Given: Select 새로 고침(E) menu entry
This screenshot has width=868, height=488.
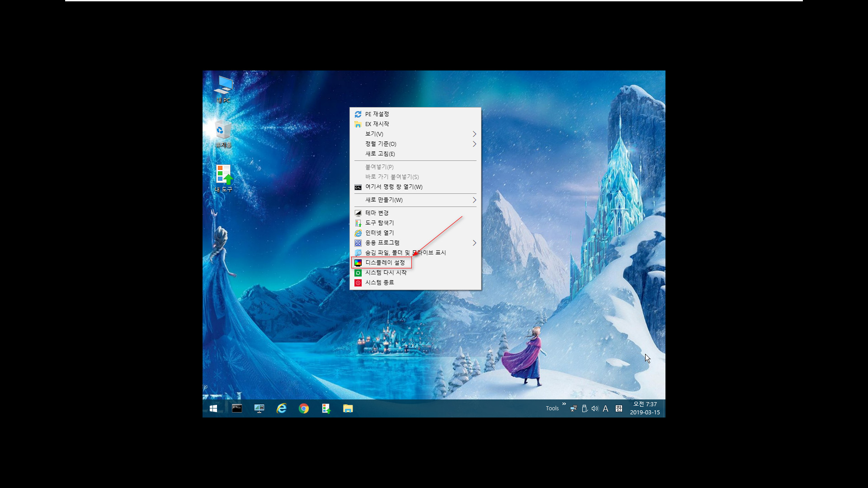Looking at the screenshot, I should tap(415, 154).
